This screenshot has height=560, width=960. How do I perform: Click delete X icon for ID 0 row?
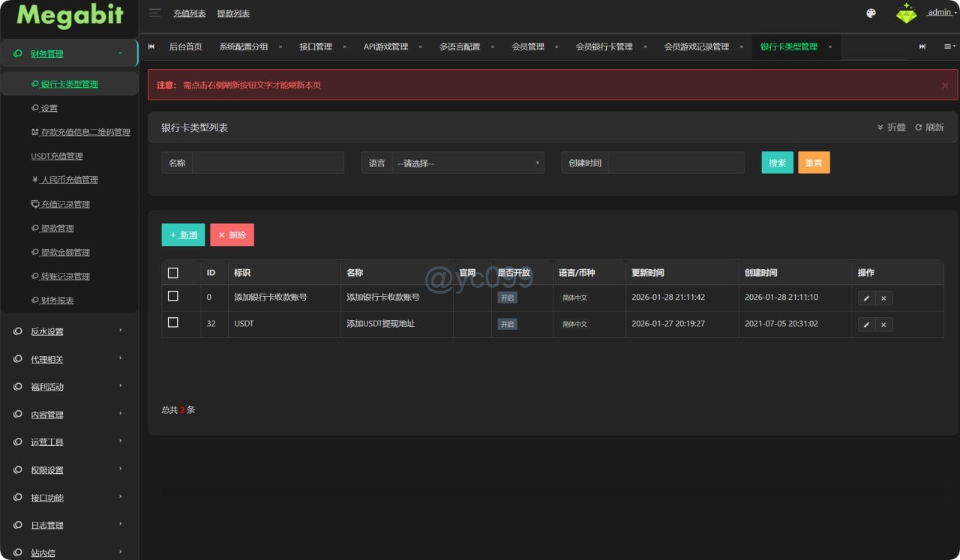click(883, 298)
